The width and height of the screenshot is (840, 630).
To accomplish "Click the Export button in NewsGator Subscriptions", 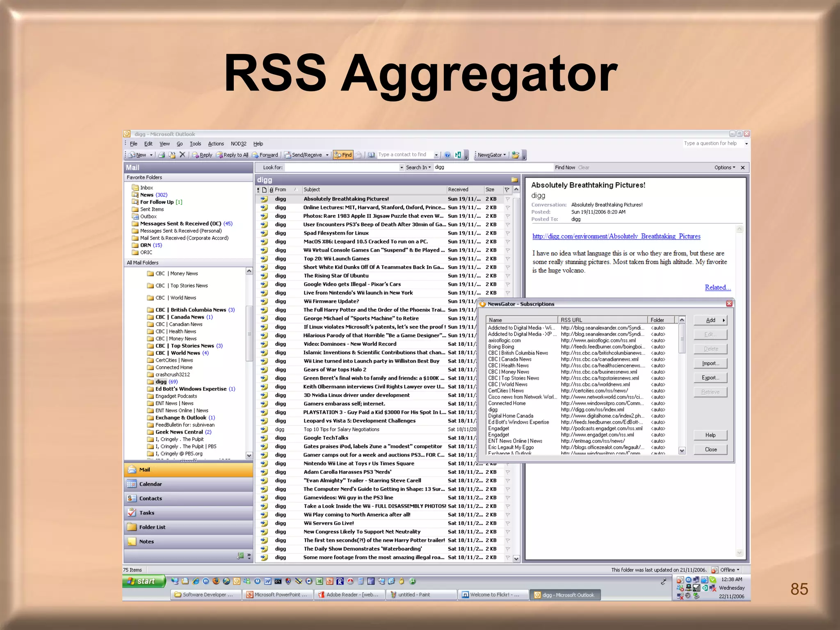I will tap(710, 378).
